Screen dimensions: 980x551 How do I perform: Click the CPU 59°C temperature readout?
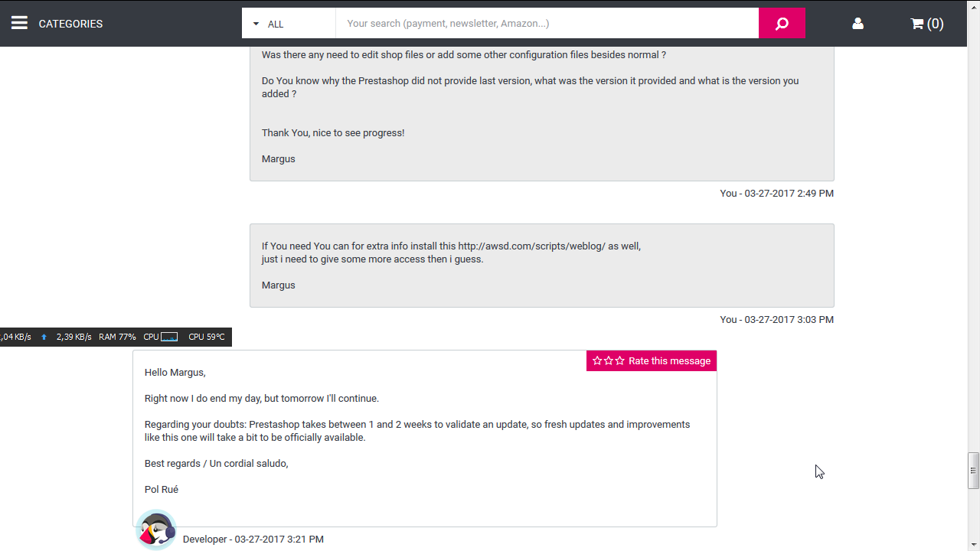pos(207,337)
